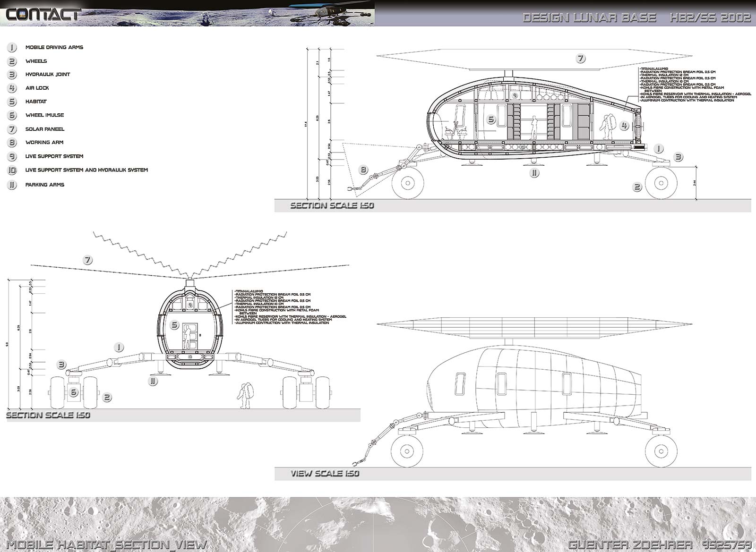Click the 'Design Lunar Base HB2/SS 2002' title
Image resolution: width=756 pixels, height=552 pixels.
click(637, 17)
